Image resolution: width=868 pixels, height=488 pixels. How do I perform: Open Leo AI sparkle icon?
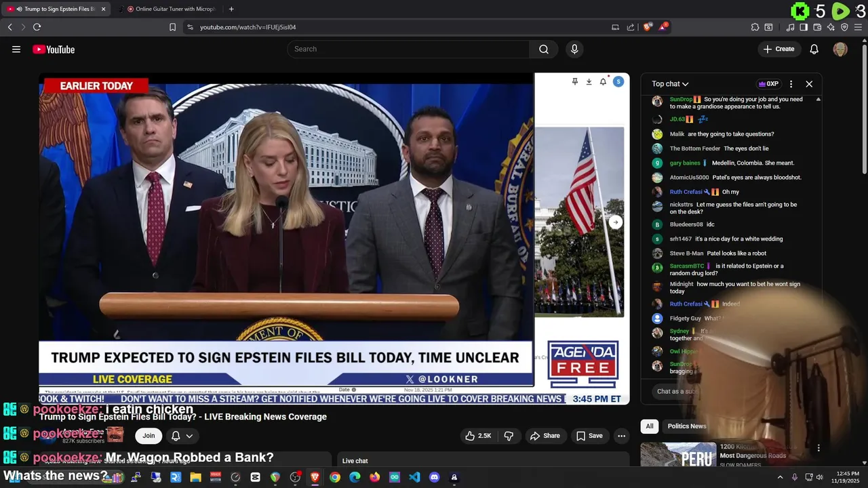tap(831, 27)
